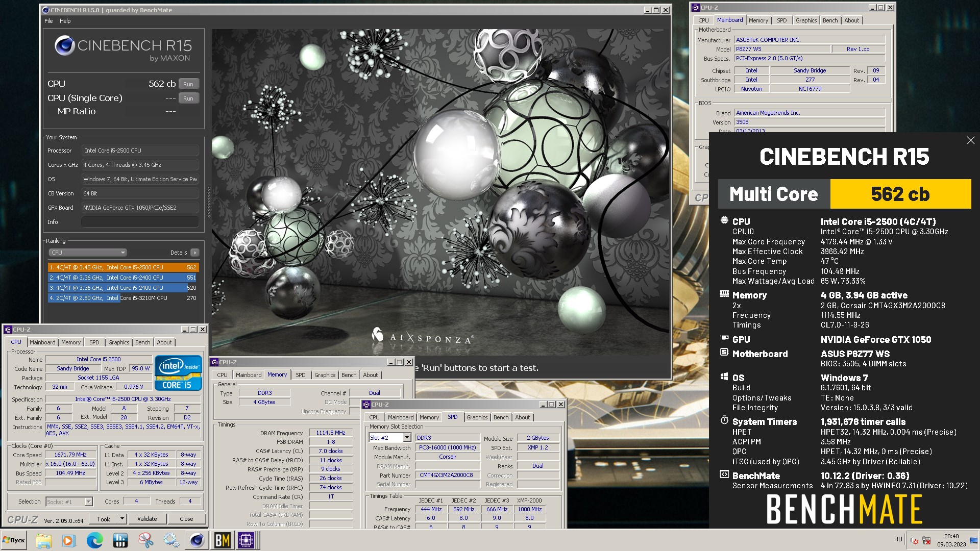Click the CPU chip icon in BenchMate panel
This screenshot has height=551, width=980.
724,220
